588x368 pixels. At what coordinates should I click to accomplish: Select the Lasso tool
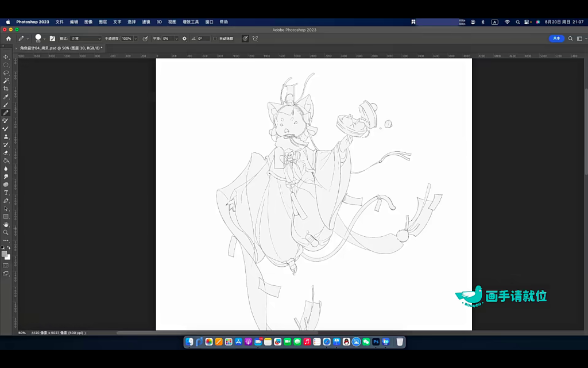click(x=6, y=72)
